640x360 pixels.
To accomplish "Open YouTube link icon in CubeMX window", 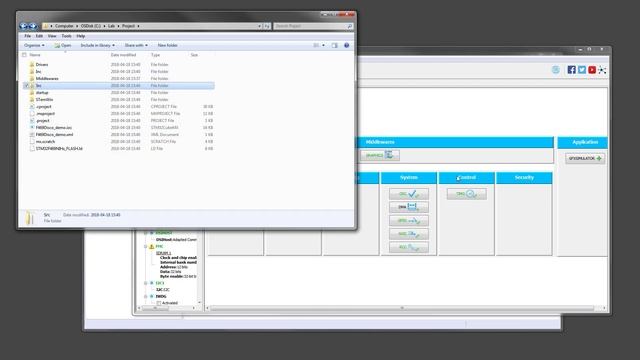I will click(592, 70).
